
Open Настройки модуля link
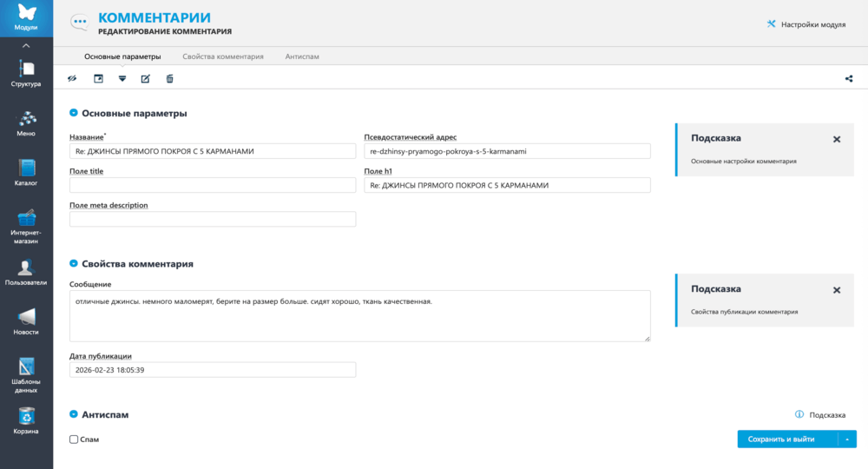(806, 24)
